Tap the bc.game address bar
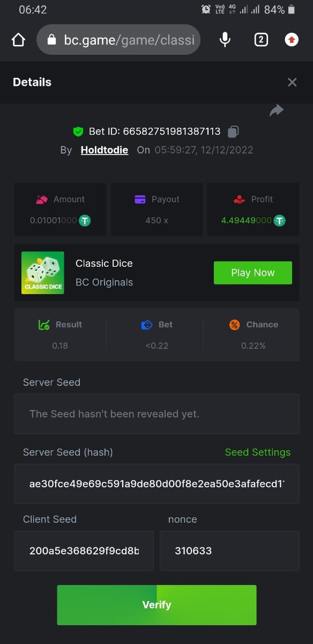 pos(118,40)
